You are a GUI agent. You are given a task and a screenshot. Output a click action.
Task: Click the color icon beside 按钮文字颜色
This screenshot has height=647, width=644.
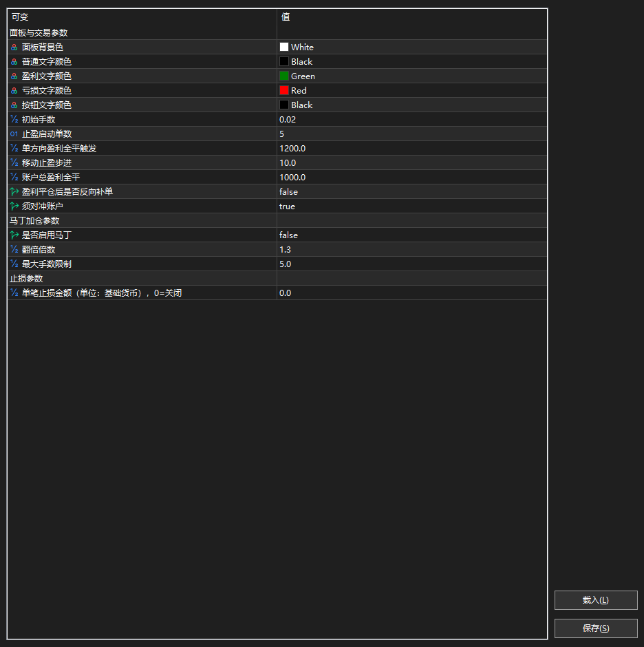[x=14, y=105]
